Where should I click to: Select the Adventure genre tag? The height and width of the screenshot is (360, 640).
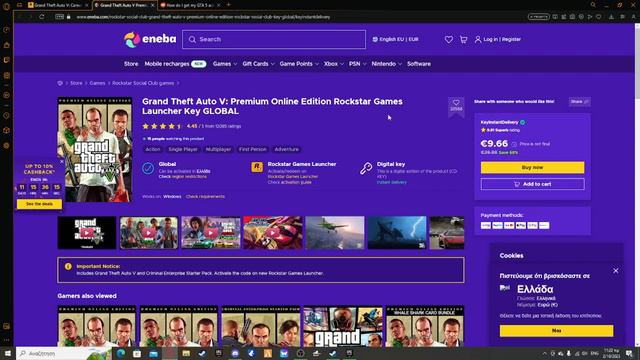286,149
